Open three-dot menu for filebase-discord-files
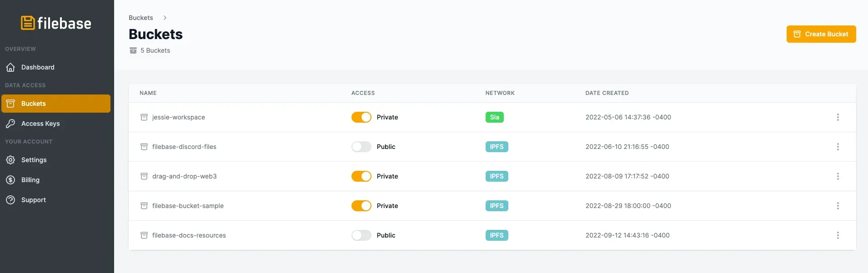The height and width of the screenshot is (273, 868). (x=838, y=147)
